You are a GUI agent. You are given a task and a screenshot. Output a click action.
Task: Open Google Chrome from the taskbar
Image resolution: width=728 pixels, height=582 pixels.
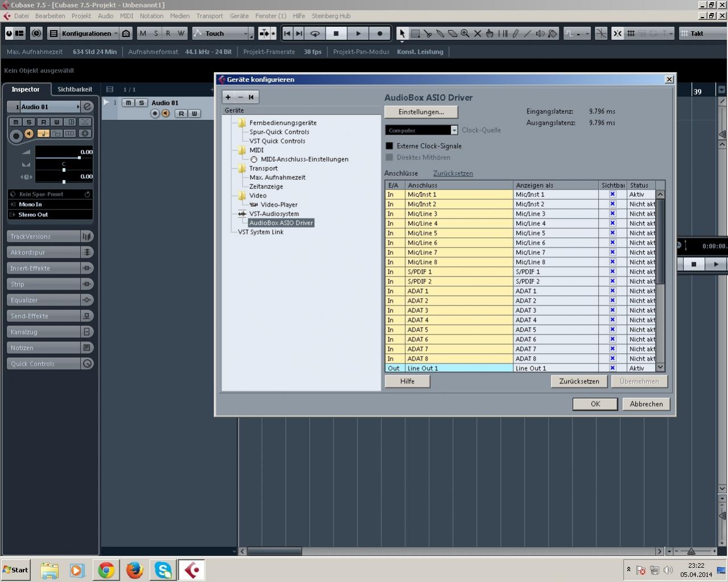tap(106, 570)
